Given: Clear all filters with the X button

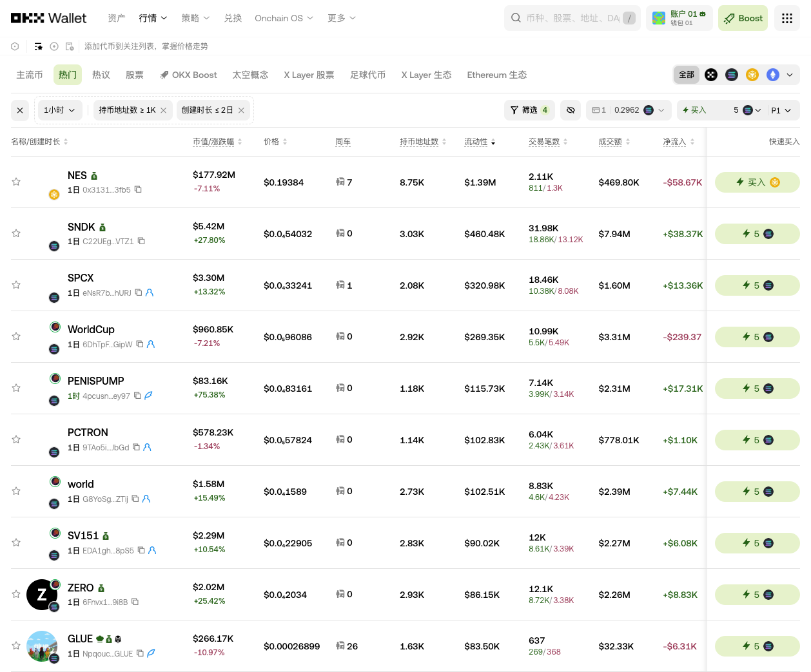Looking at the screenshot, I should (x=20, y=110).
